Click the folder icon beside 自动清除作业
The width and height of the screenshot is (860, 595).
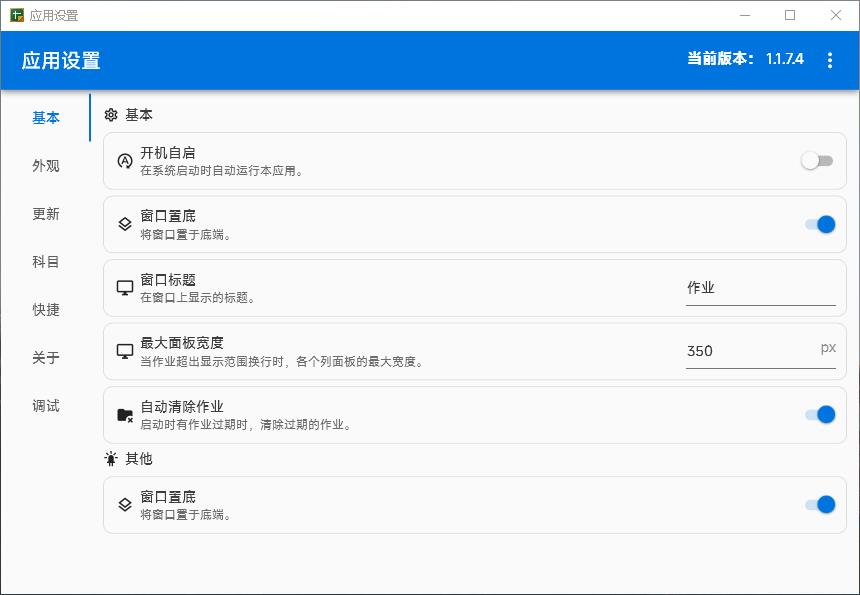click(125, 415)
